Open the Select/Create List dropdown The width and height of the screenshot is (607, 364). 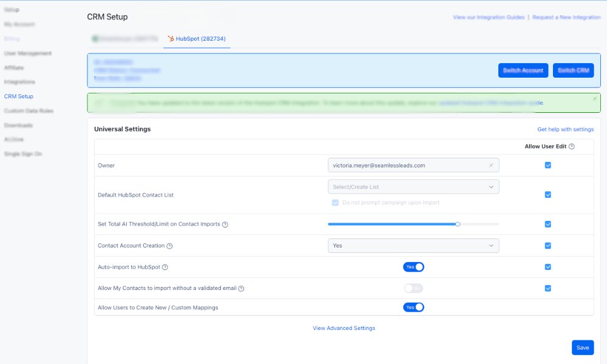click(413, 187)
